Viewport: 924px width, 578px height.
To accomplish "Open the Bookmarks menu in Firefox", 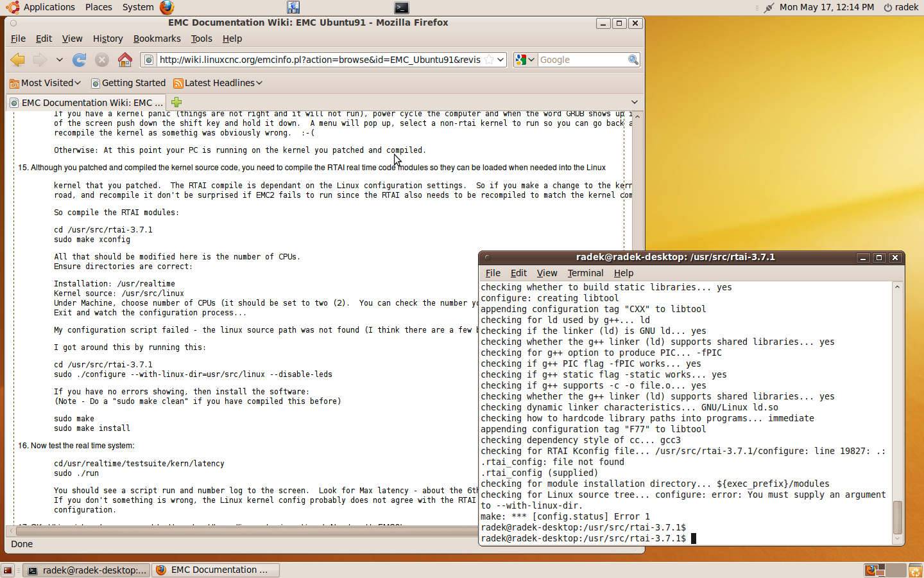I will [157, 39].
